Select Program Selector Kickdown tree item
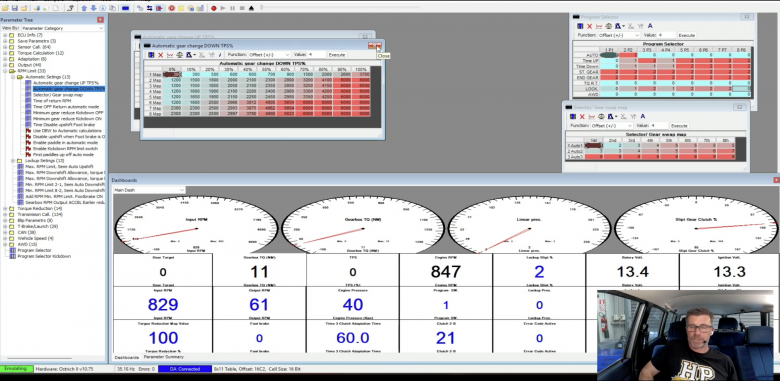The image size is (780, 381). [x=44, y=256]
